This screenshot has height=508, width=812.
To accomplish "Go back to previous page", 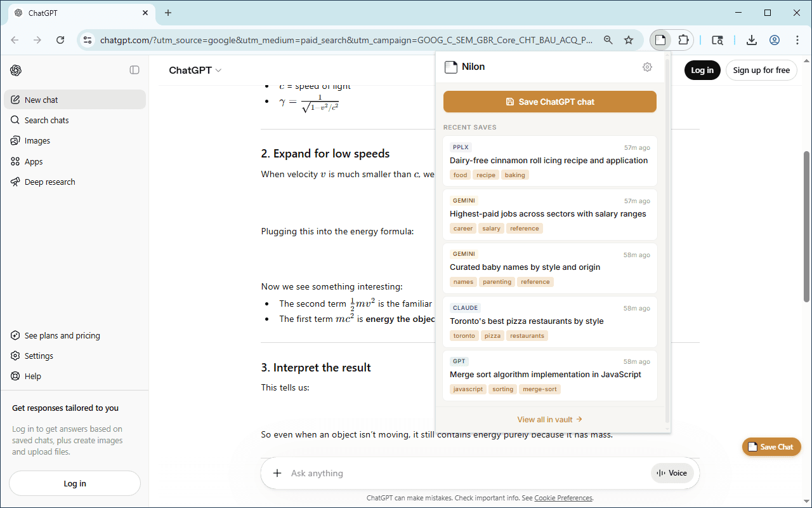I will tap(15, 40).
